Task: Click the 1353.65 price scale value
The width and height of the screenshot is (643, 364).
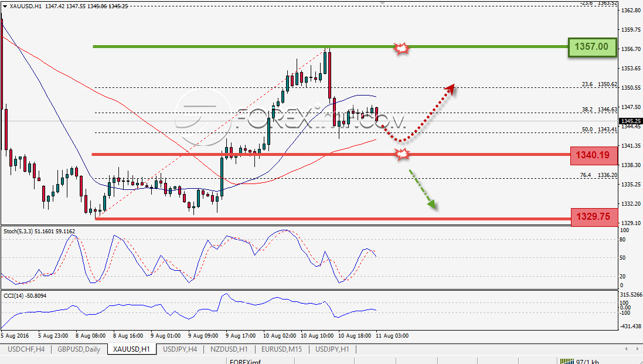Action: [631, 68]
